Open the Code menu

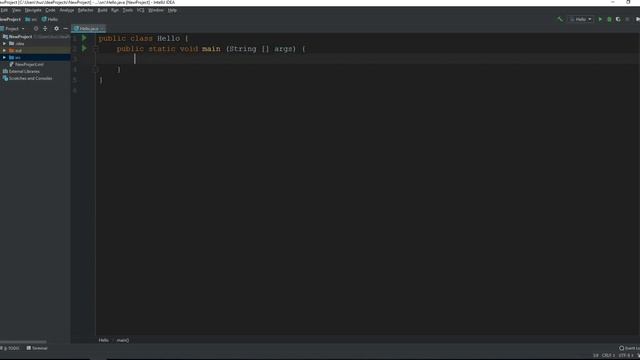[x=50, y=10]
